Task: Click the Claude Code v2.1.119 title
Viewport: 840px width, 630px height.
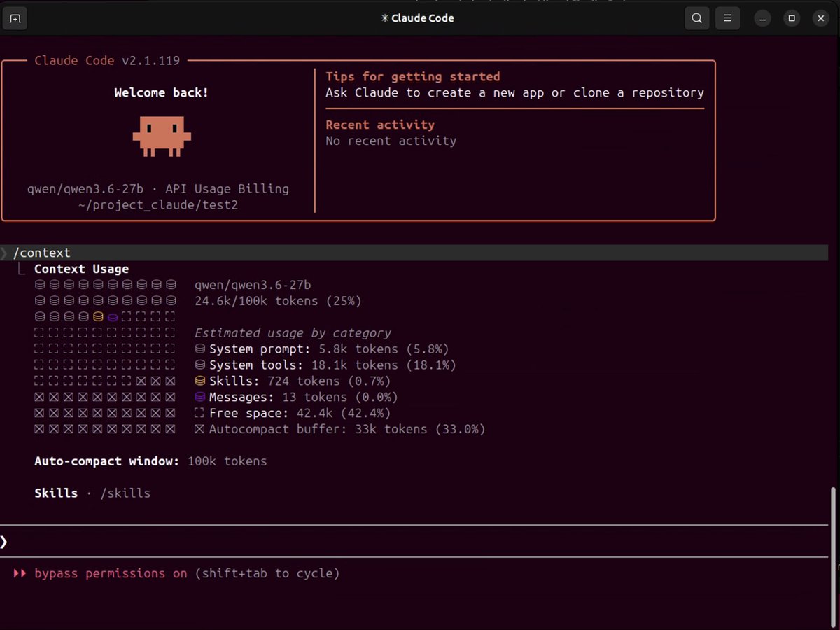Action: pos(107,61)
